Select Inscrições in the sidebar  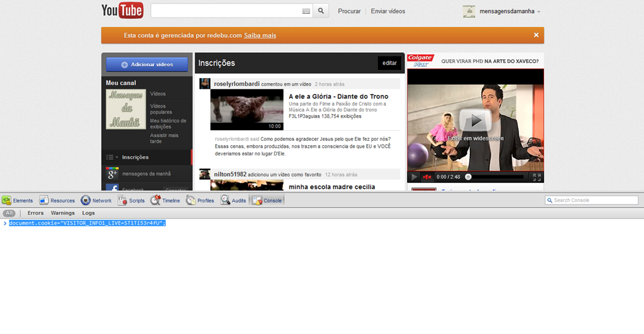coord(135,157)
